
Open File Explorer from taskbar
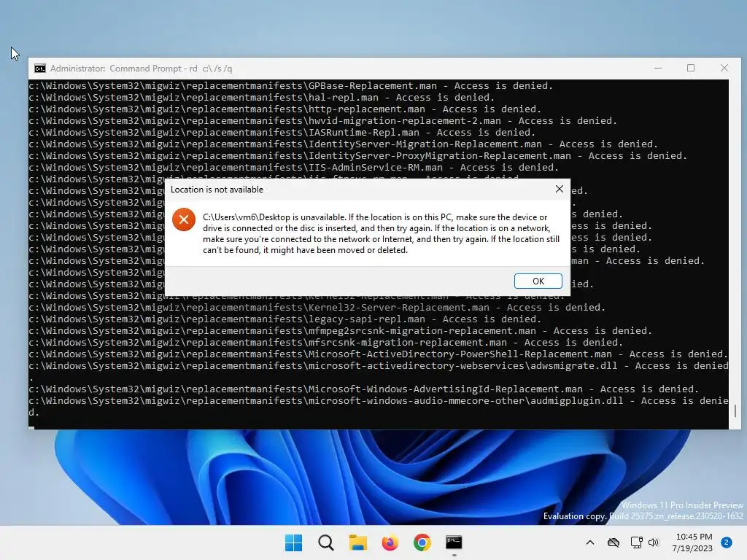click(357, 542)
